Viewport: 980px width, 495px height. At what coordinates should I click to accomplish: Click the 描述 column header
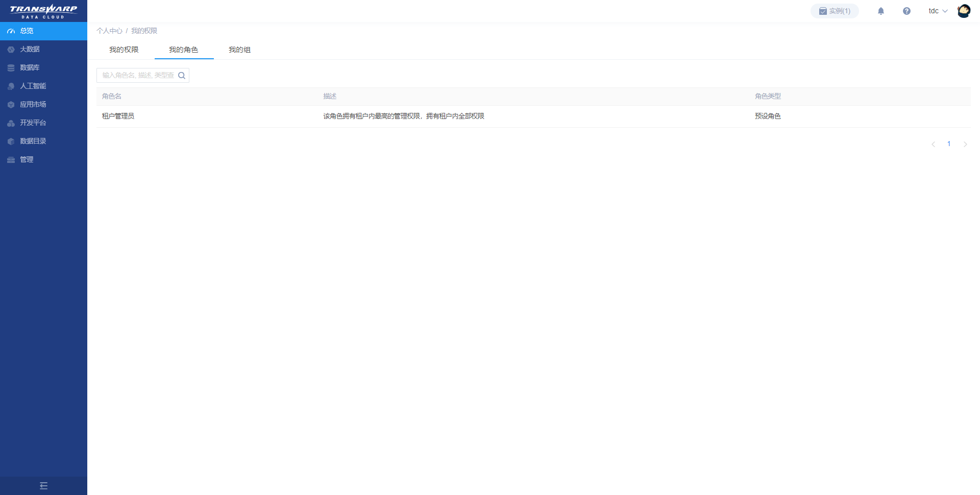330,97
